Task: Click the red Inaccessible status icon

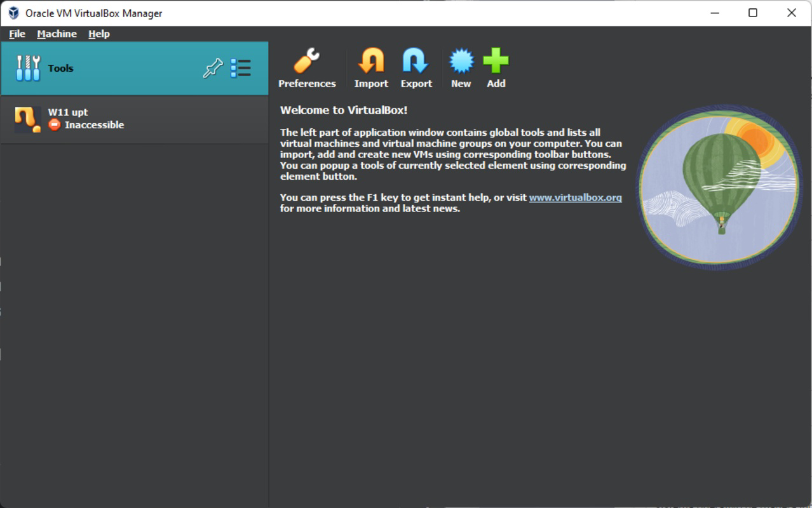Action: coord(55,124)
